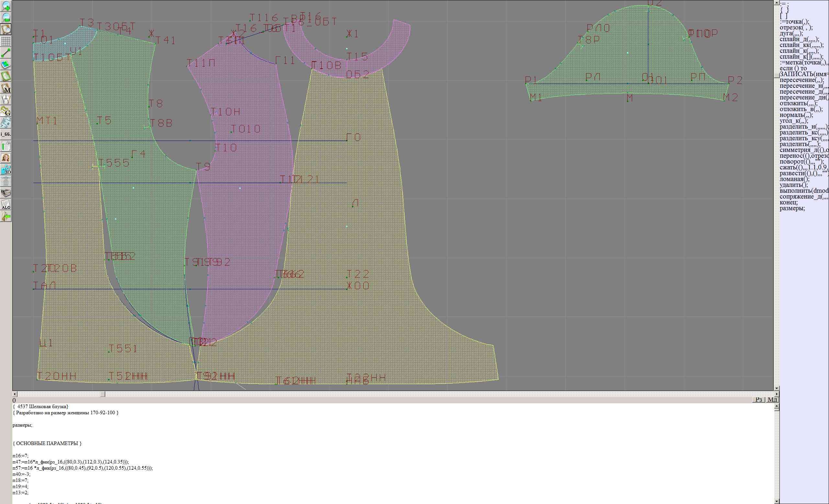Click the zoom in magnifier icon
The height and width of the screenshot is (504, 829).
pyautogui.click(x=6, y=6)
